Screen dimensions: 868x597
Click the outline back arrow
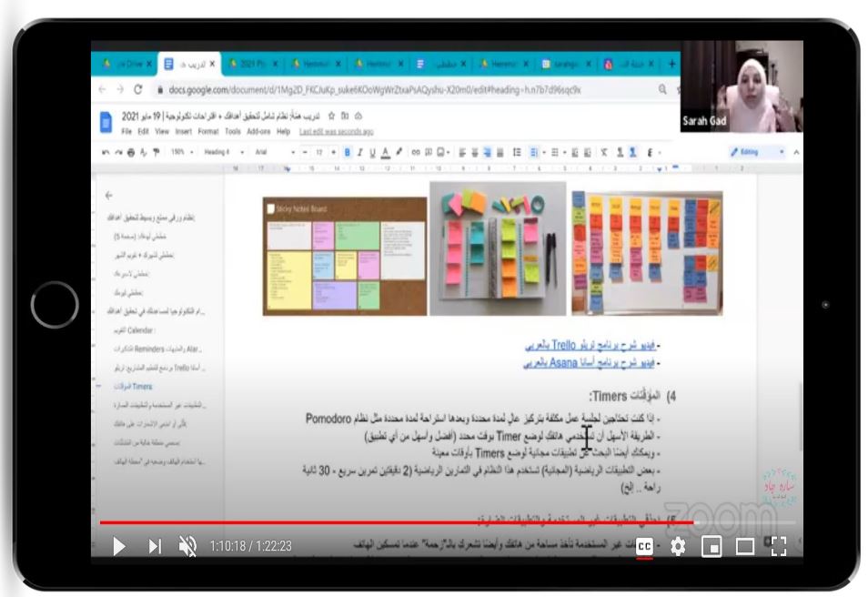[109, 195]
